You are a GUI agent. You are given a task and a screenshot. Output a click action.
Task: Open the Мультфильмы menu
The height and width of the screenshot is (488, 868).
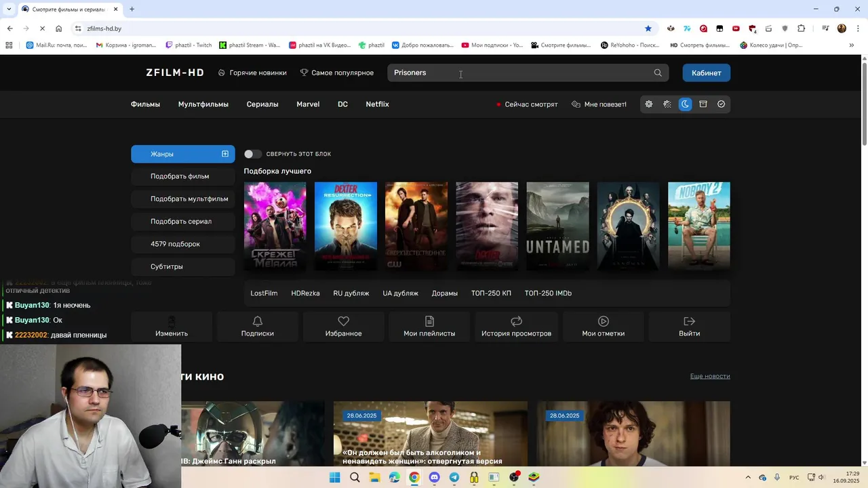[x=203, y=104]
